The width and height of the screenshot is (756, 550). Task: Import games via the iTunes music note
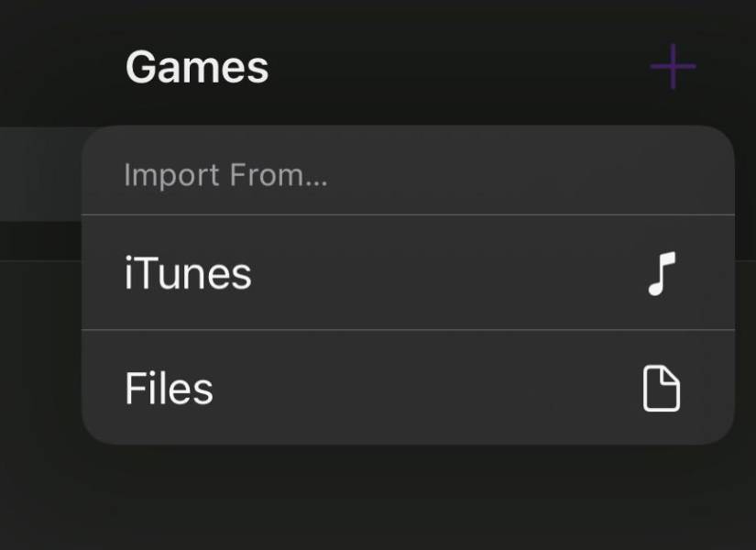[661, 273]
